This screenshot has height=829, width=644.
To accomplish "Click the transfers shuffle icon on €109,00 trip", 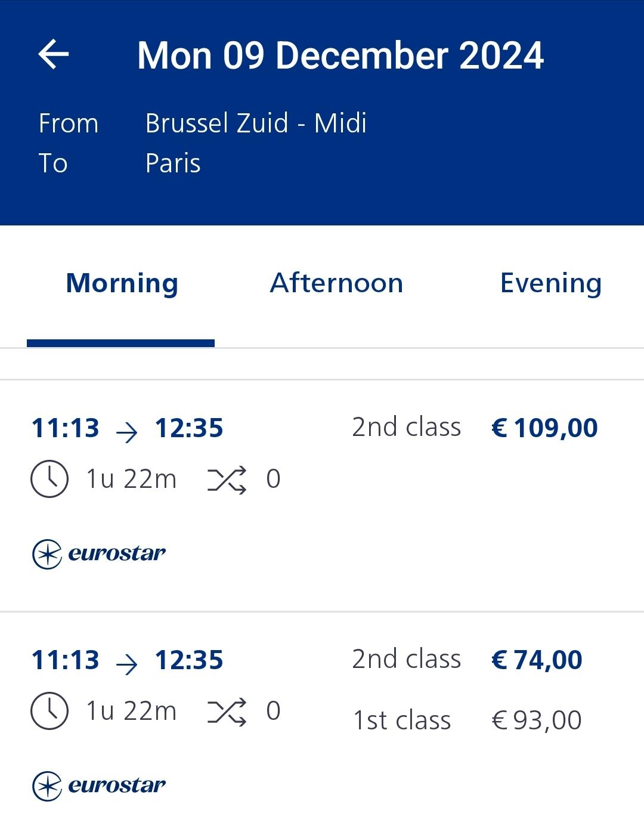I will (227, 480).
